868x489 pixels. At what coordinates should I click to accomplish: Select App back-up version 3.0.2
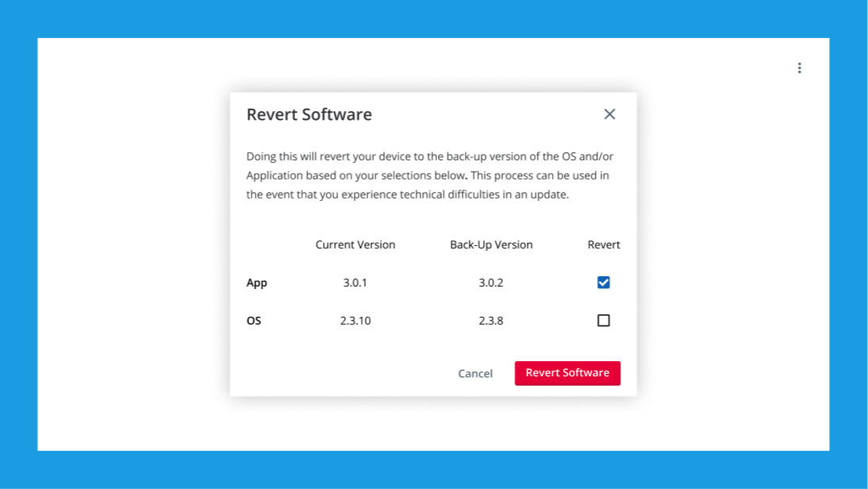[x=491, y=283]
